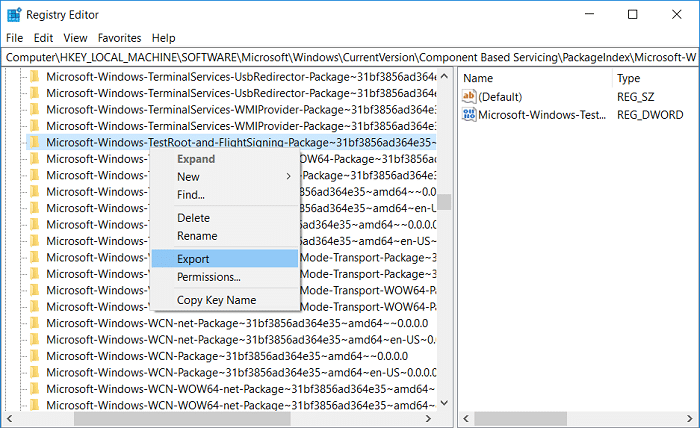Choose Copy Key Name option

point(216,300)
